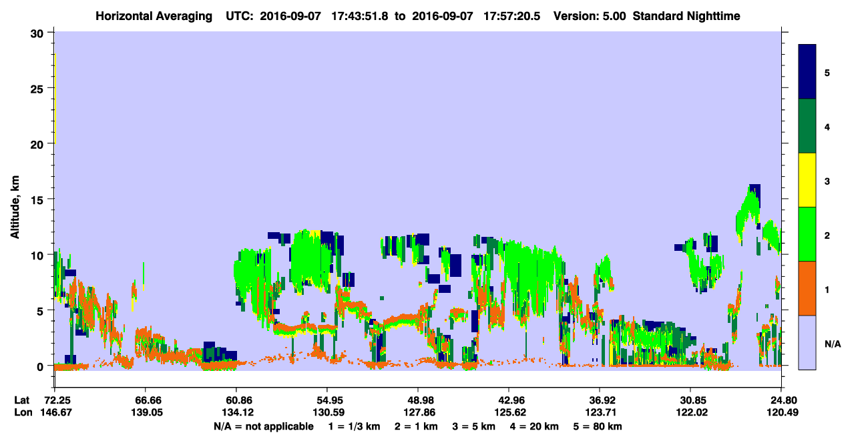Click the 'Lon' row label
Viewport: 868px width, 445px height.
point(23,412)
